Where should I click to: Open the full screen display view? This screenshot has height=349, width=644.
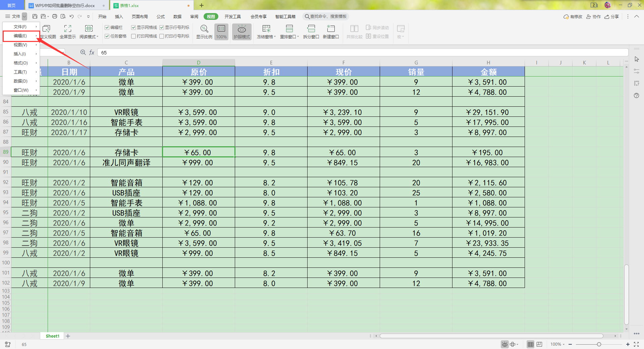[x=68, y=32]
